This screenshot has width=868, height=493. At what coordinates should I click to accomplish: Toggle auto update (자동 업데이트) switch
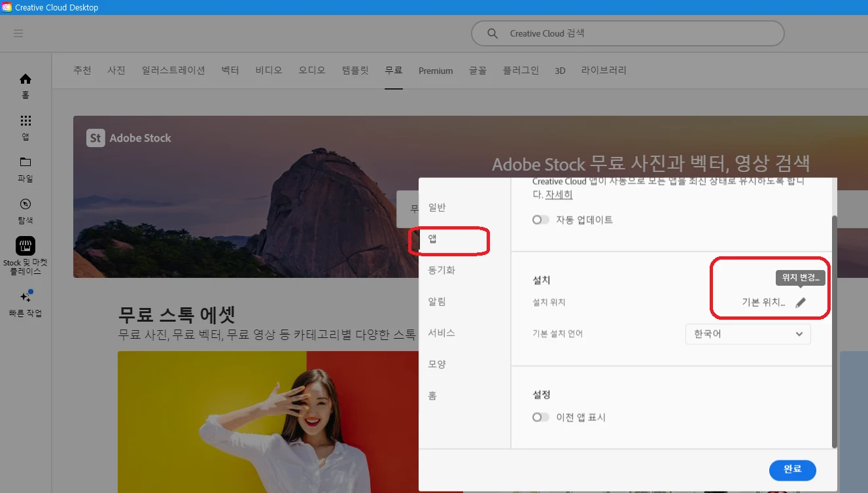click(541, 220)
